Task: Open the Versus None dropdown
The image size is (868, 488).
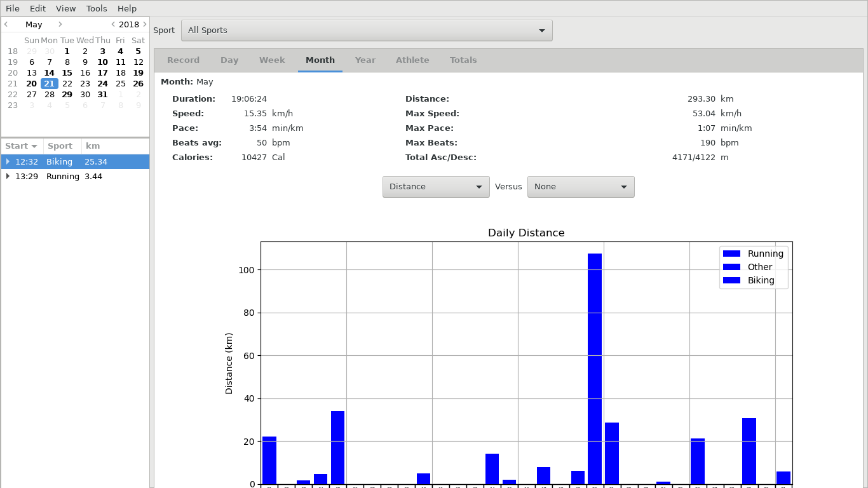Action: coord(581,187)
